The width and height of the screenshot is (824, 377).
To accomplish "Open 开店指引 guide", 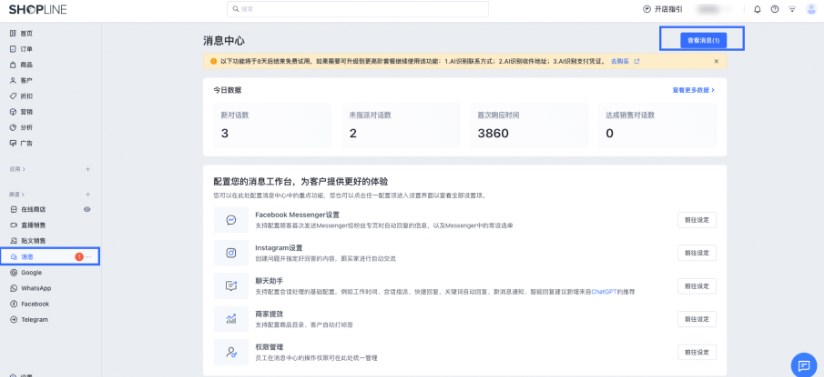I will pos(663,9).
